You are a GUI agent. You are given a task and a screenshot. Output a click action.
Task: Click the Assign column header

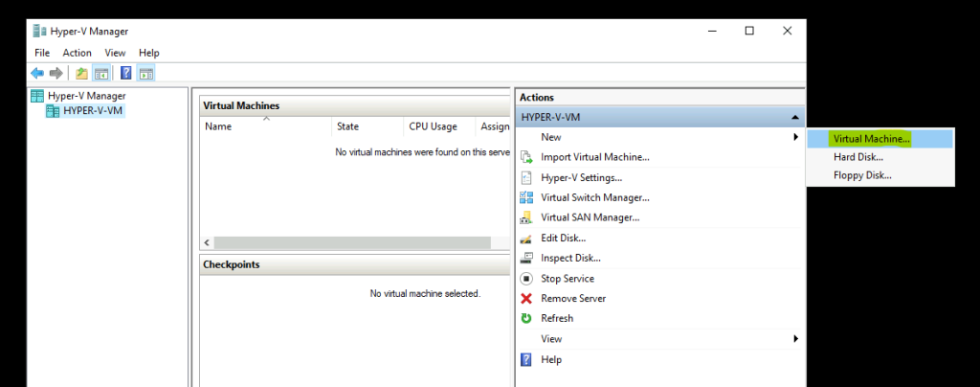point(493,126)
